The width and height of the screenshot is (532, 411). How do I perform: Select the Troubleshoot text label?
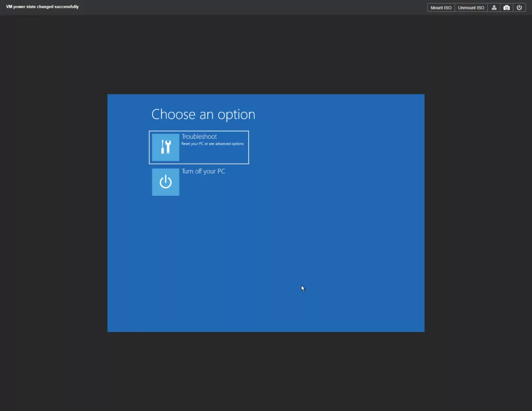click(199, 137)
